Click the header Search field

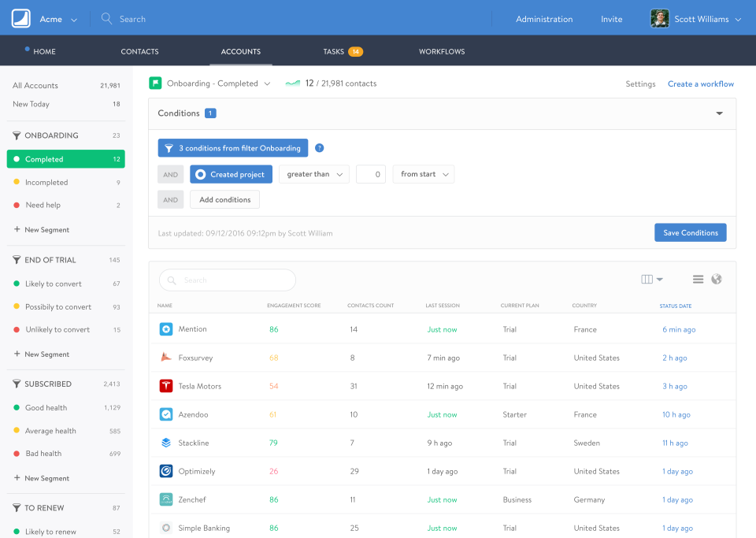tap(132, 19)
